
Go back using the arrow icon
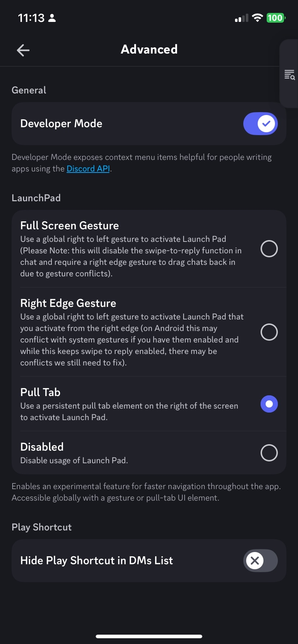(23, 50)
